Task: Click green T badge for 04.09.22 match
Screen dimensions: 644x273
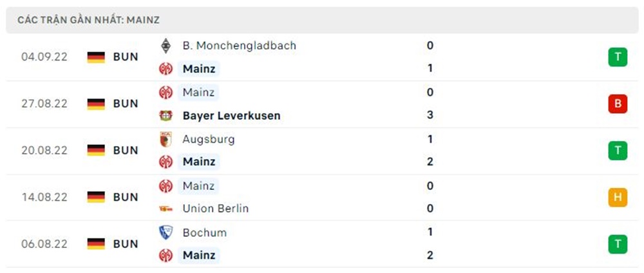Action: point(617,57)
